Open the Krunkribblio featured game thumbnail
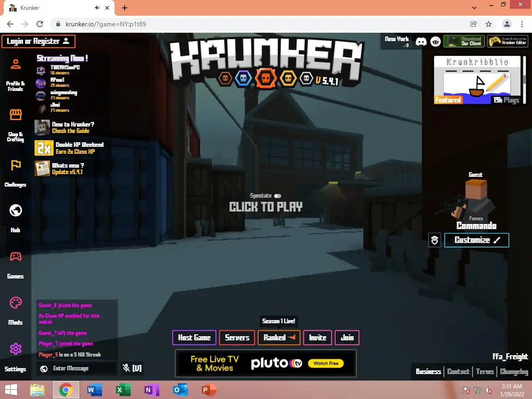 point(477,80)
